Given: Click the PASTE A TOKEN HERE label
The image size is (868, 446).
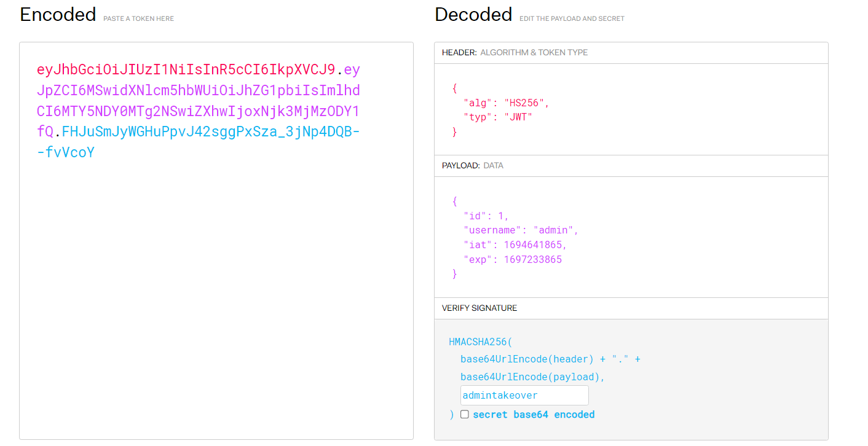Looking at the screenshot, I should (x=138, y=19).
